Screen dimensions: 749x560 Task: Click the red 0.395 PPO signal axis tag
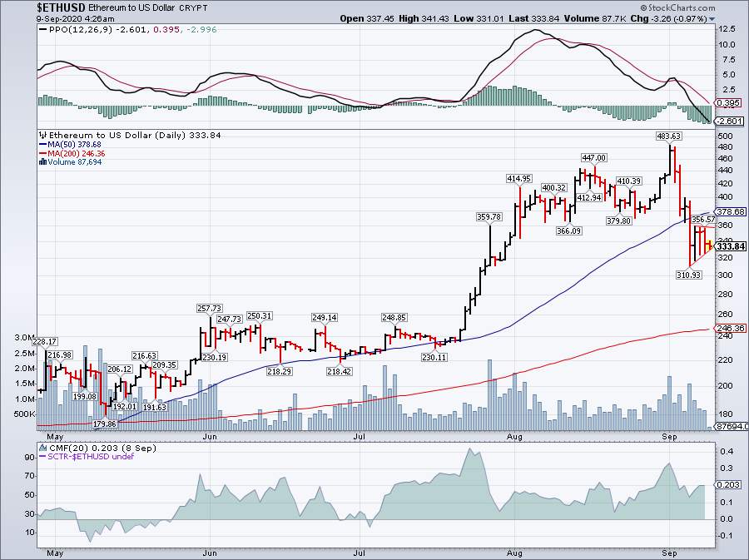click(x=728, y=102)
